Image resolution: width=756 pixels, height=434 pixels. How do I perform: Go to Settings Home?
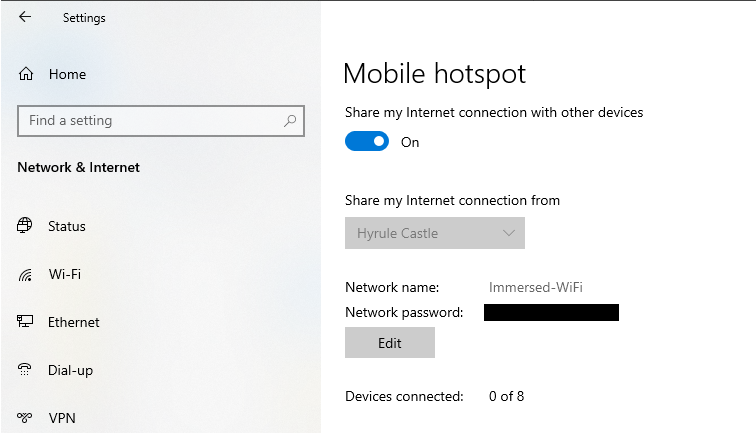[67, 74]
